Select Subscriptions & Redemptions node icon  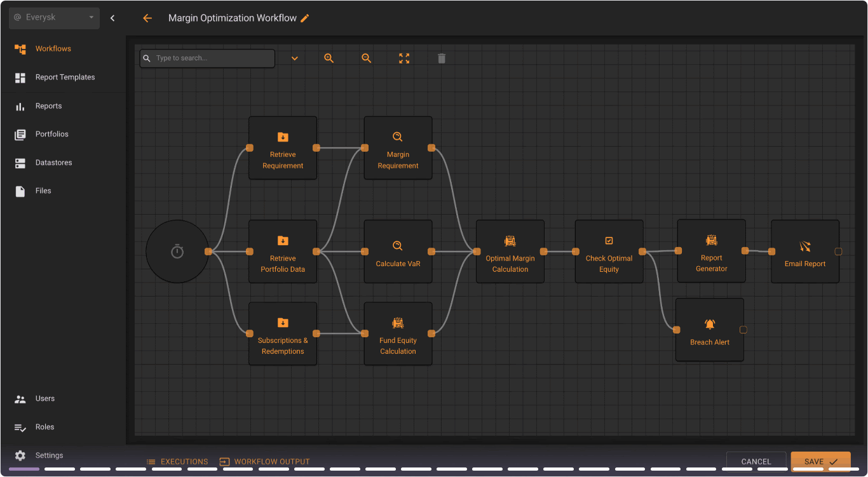(283, 323)
